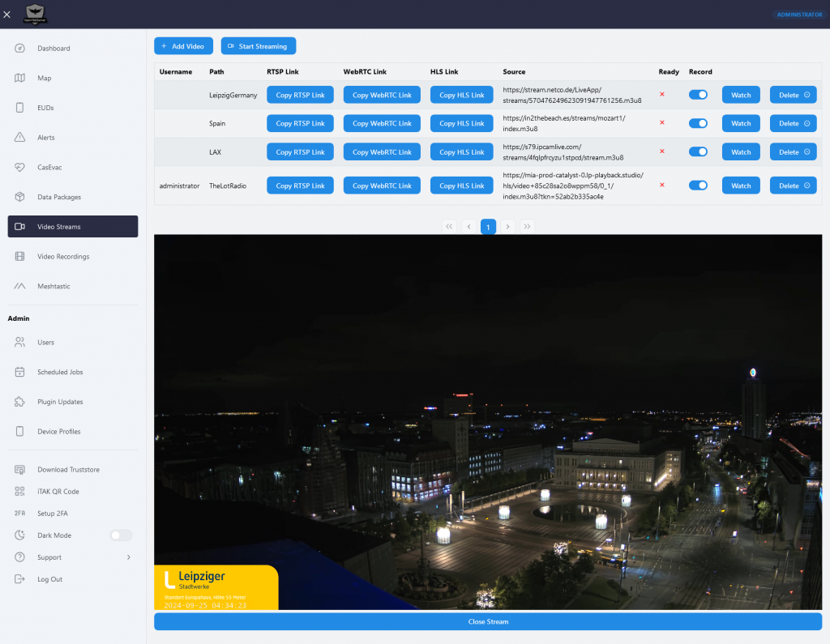
Task: Open the Users people icon
Action: click(19, 343)
